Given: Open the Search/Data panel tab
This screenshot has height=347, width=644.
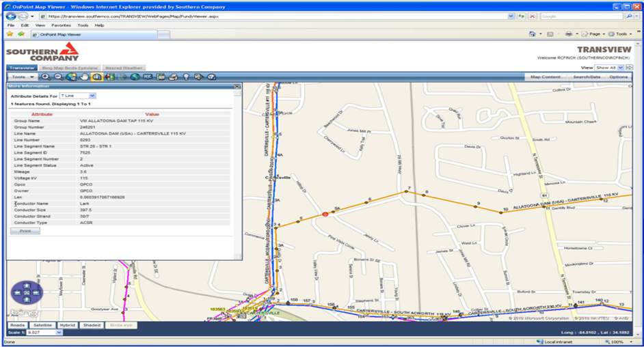Looking at the screenshot, I should tap(587, 77).
